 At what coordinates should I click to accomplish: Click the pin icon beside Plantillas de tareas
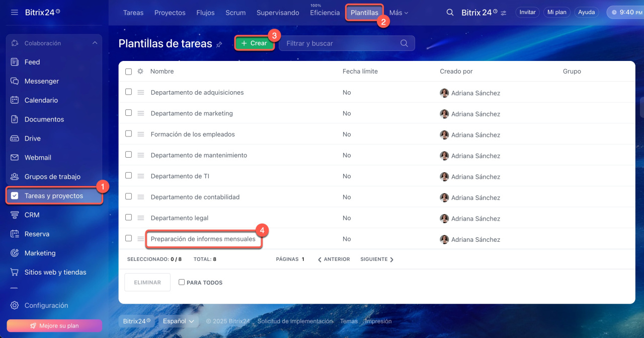219,44
